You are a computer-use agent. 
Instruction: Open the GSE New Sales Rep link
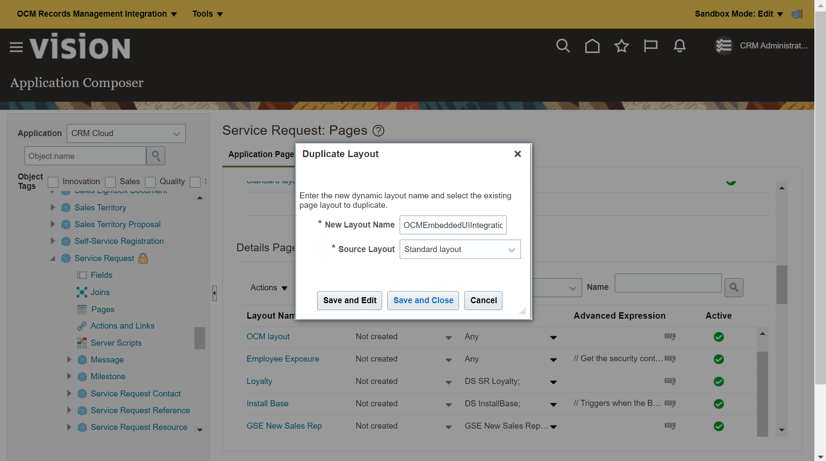coord(284,426)
